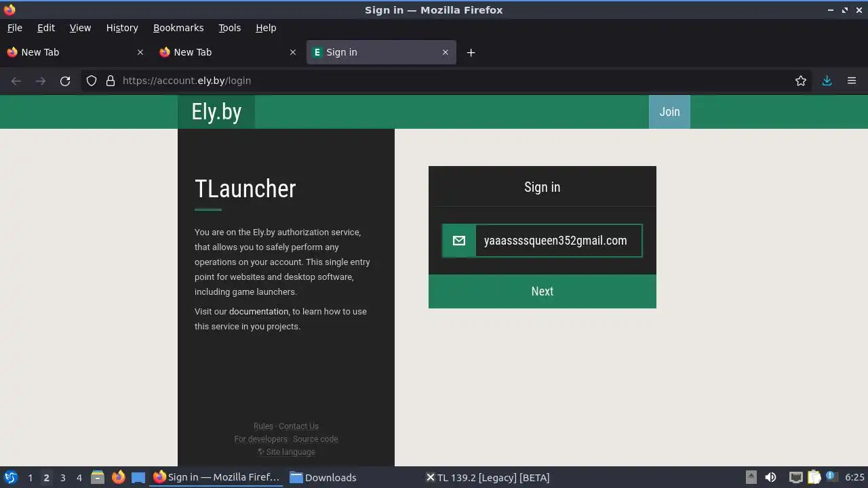Open the History menu
Screen dimensions: 868x488
(x=122, y=28)
